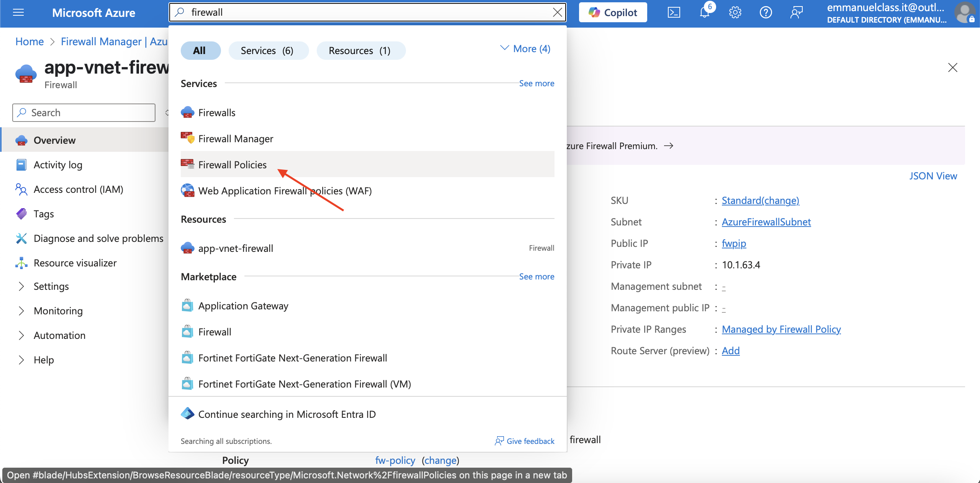
Task: Click the Activity log icon
Action: pyautogui.click(x=21, y=165)
